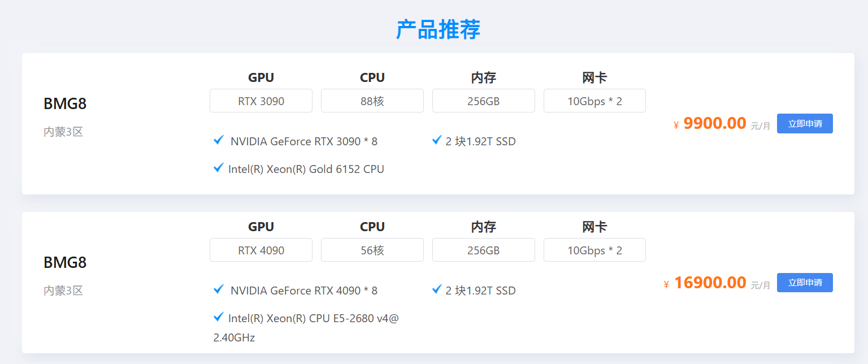Click the checkmark beside NVIDIA GeForce RTX 4090 * 8
The height and width of the screenshot is (364, 868).
pos(219,290)
